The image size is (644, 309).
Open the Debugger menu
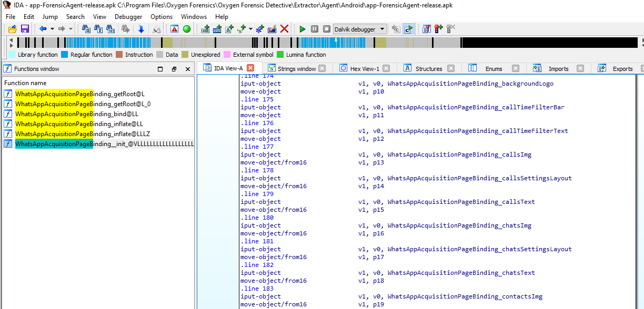[128, 16]
